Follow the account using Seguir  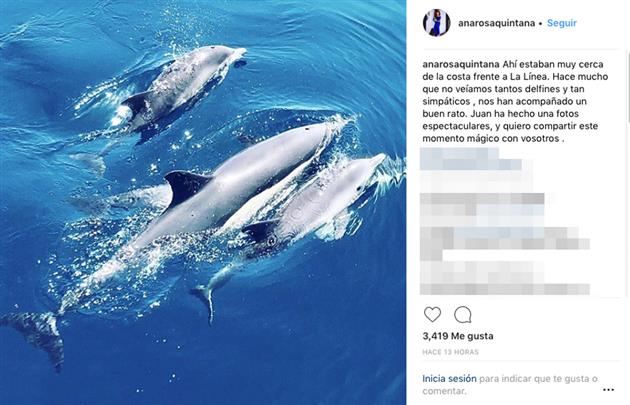(562, 23)
